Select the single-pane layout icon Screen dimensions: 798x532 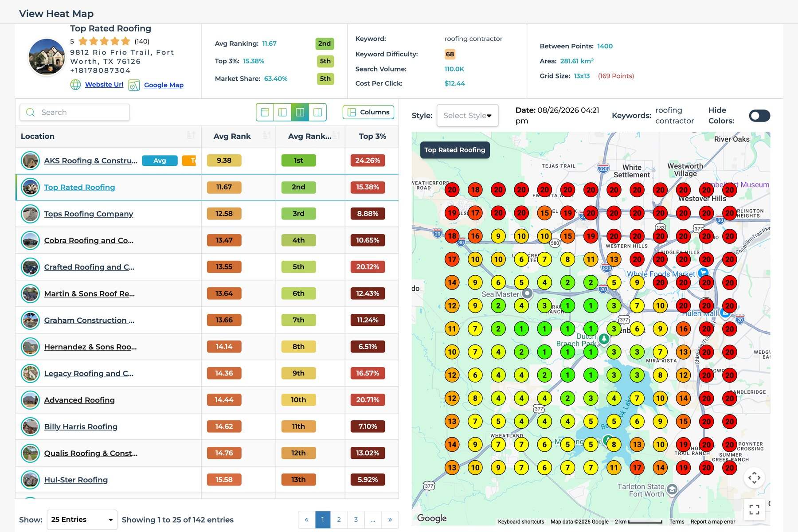point(265,112)
